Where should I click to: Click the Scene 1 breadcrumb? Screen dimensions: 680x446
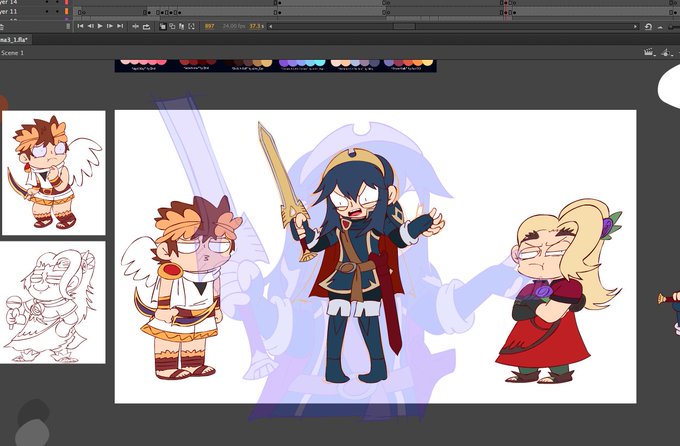click(12, 53)
